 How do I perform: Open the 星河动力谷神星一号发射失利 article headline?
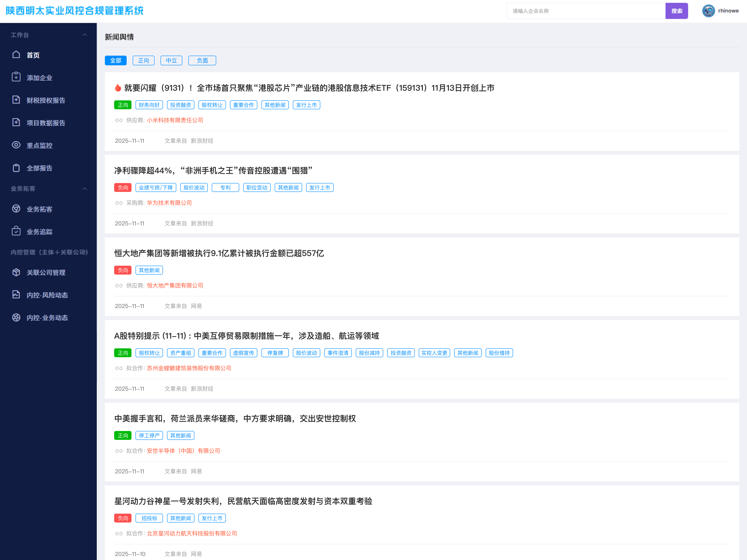tap(243, 501)
